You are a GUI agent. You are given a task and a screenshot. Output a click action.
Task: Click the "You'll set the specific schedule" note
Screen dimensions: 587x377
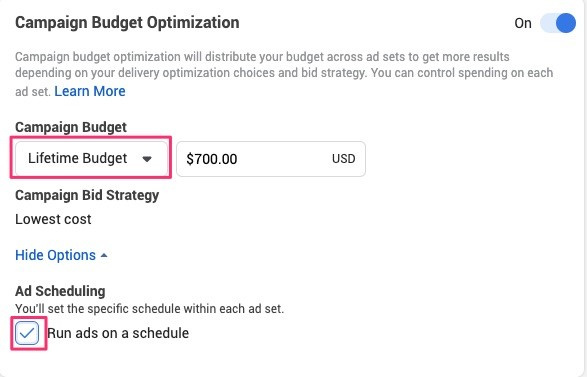(x=149, y=308)
